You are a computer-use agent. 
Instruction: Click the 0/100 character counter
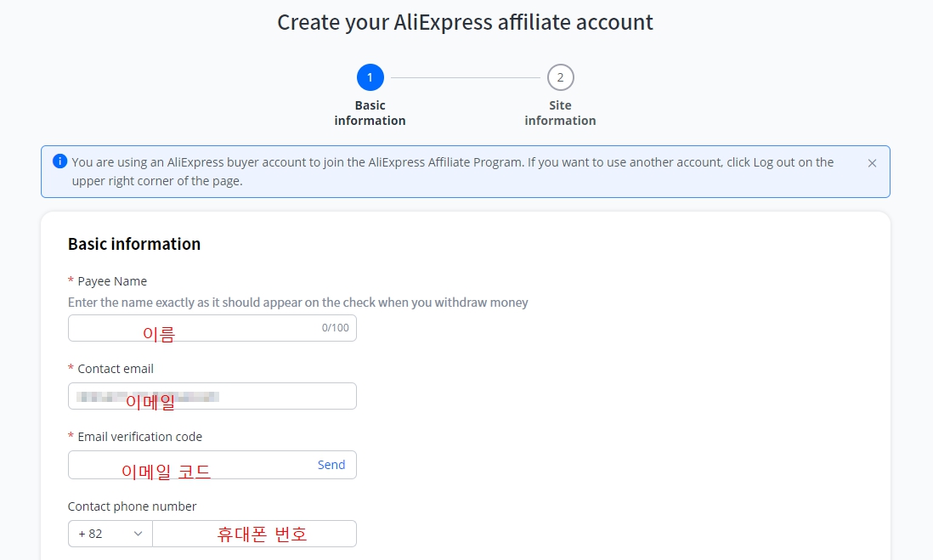point(335,328)
